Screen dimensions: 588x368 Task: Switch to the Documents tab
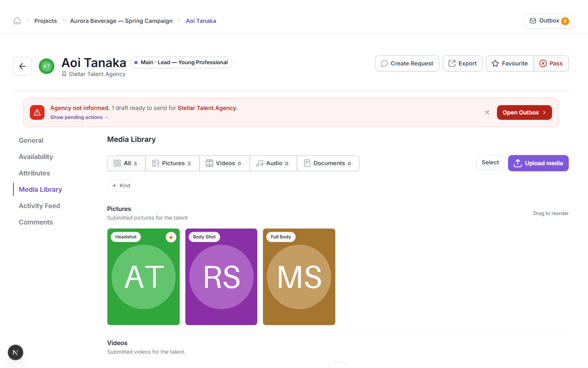coord(328,163)
